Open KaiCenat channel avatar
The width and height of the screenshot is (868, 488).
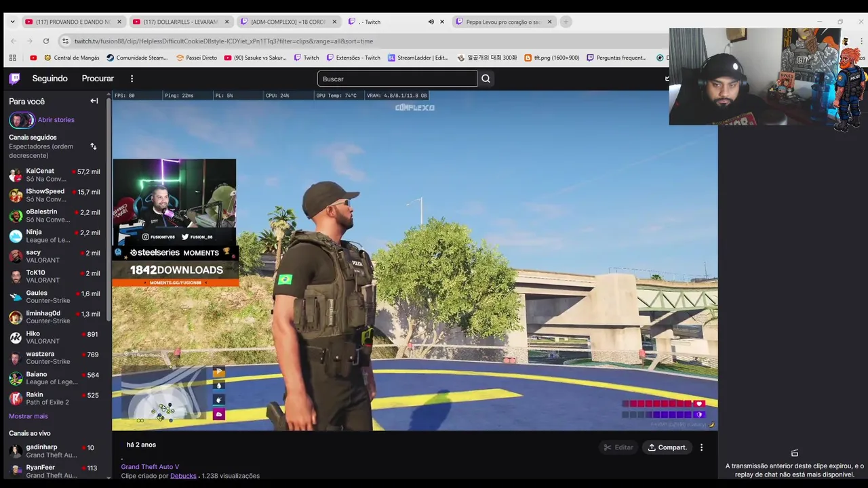(16, 175)
